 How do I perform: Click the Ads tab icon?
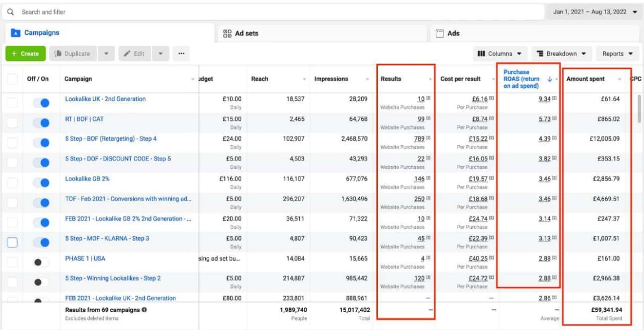(439, 33)
